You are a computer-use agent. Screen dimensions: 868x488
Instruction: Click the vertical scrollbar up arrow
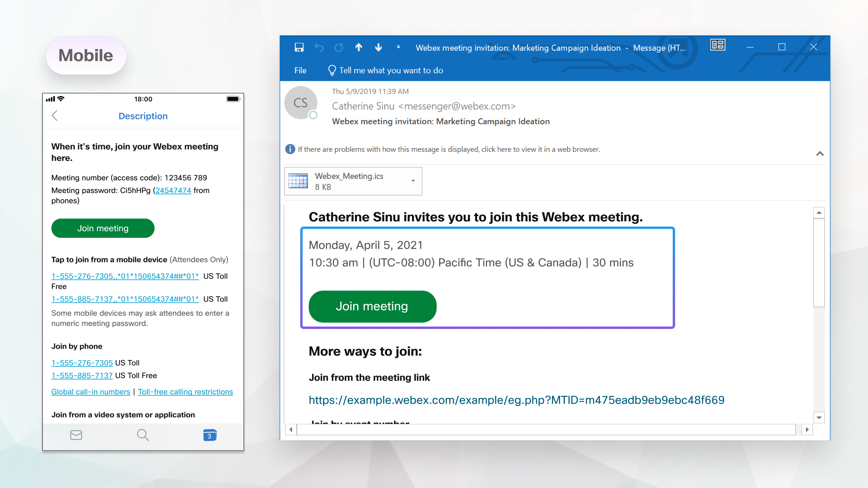(819, 212)
